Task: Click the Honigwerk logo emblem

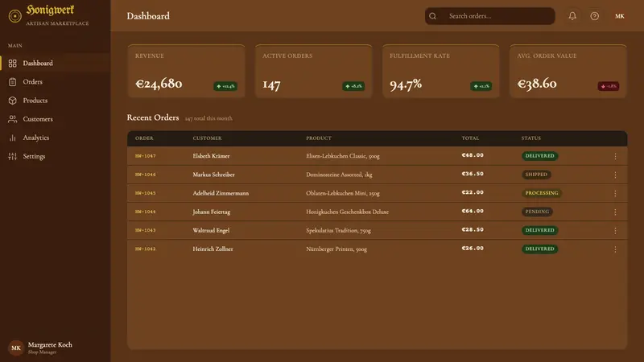Action: (15, 16)
